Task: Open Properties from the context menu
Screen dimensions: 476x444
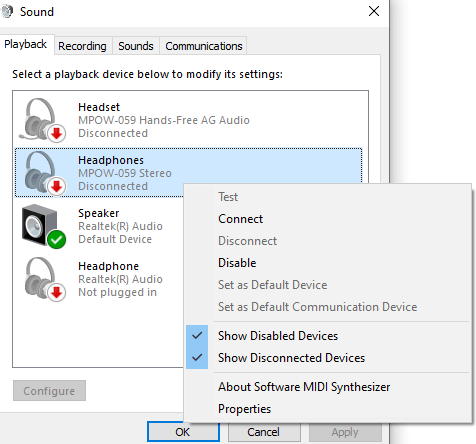Action: coord(244,409)
